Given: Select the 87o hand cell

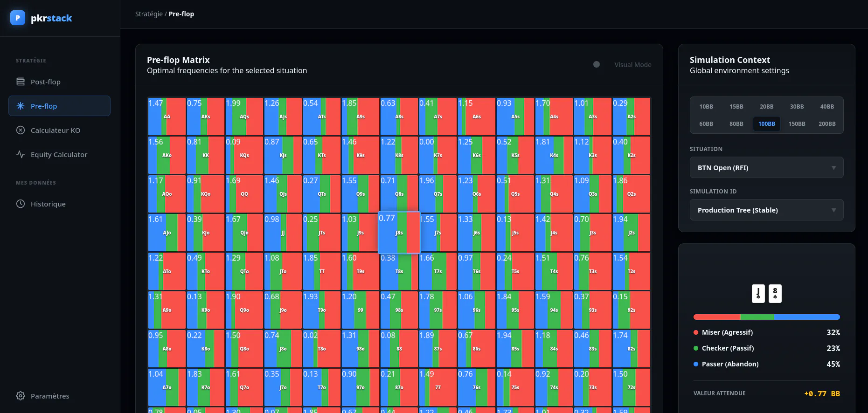Looking at the screenshot, I should click(x=399, y=387).
